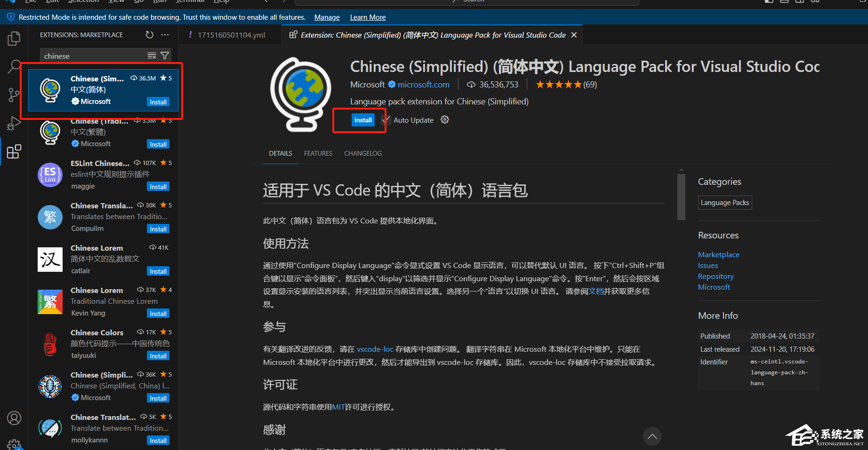Install the Chinese Simplified language pack
Viewport: 868px width, 450px height.
tap(362, 119)
